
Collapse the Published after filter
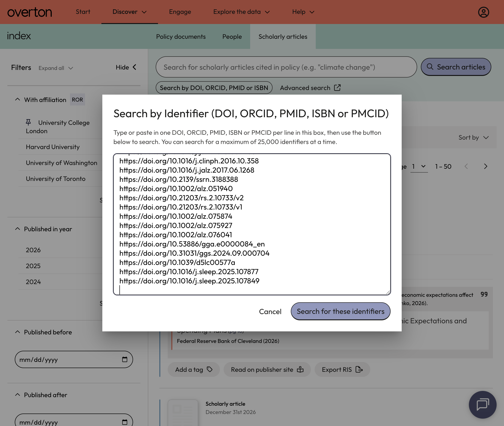click(x=17, y=395)
